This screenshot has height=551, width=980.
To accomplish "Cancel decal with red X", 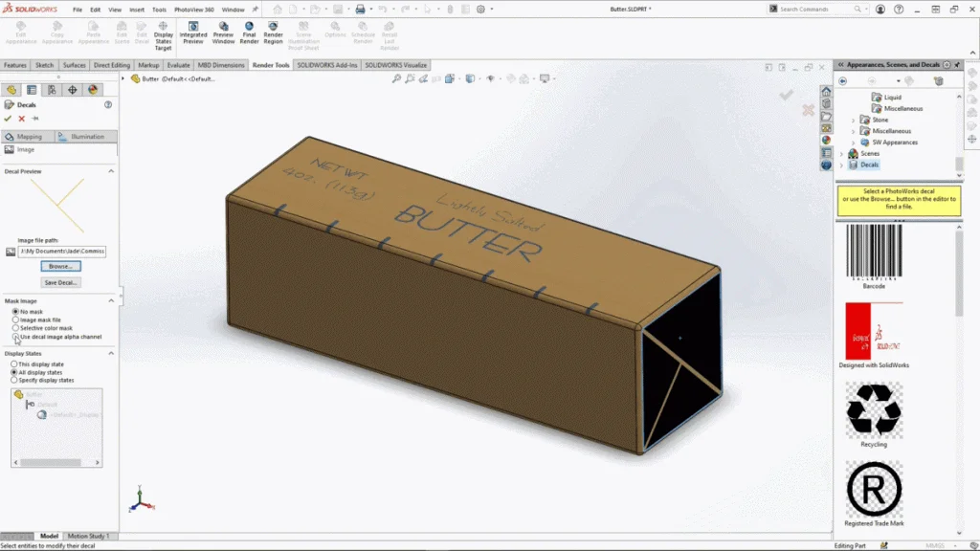I will click(21, 119).
